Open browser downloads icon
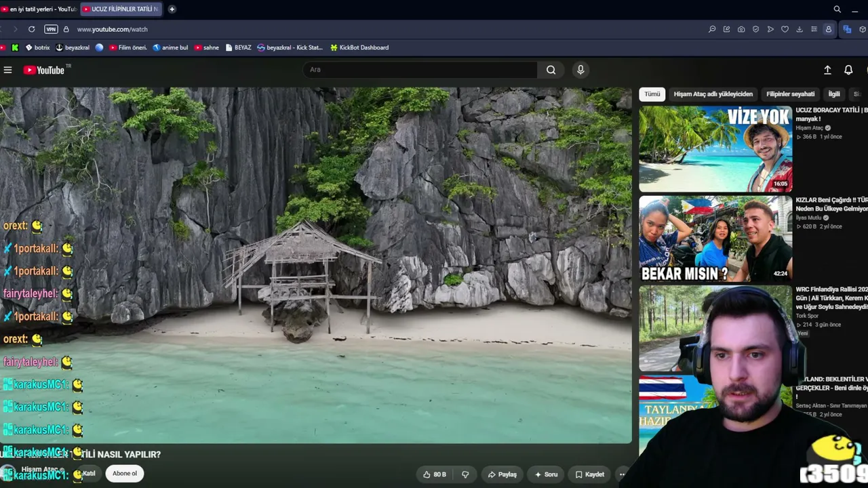The width and height of the screenshot is (868, 488). pos(800,29)
